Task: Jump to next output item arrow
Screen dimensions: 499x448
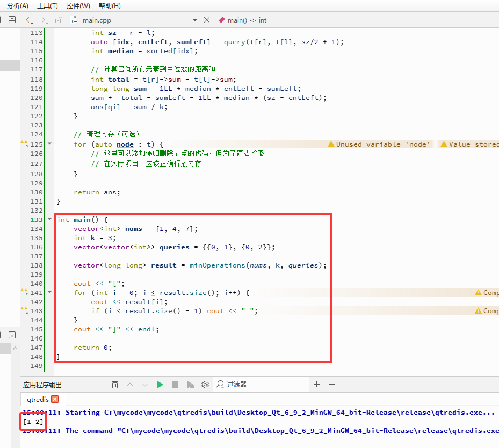Action: [x=145, y=385]
